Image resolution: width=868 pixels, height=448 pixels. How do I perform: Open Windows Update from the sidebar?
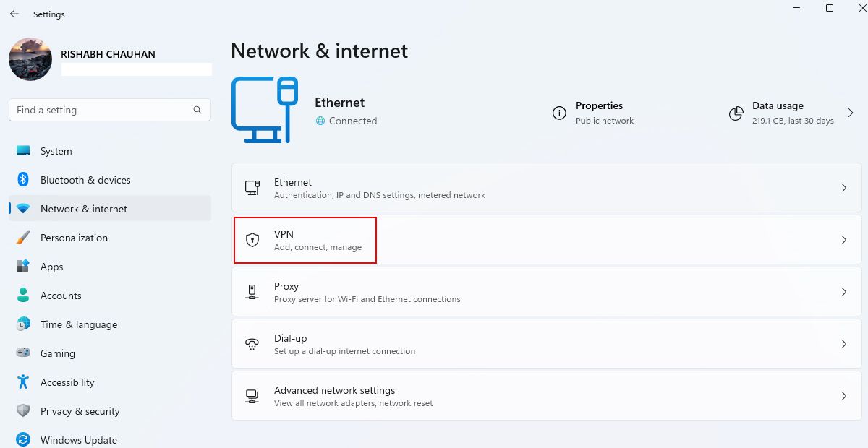[78, 440]
